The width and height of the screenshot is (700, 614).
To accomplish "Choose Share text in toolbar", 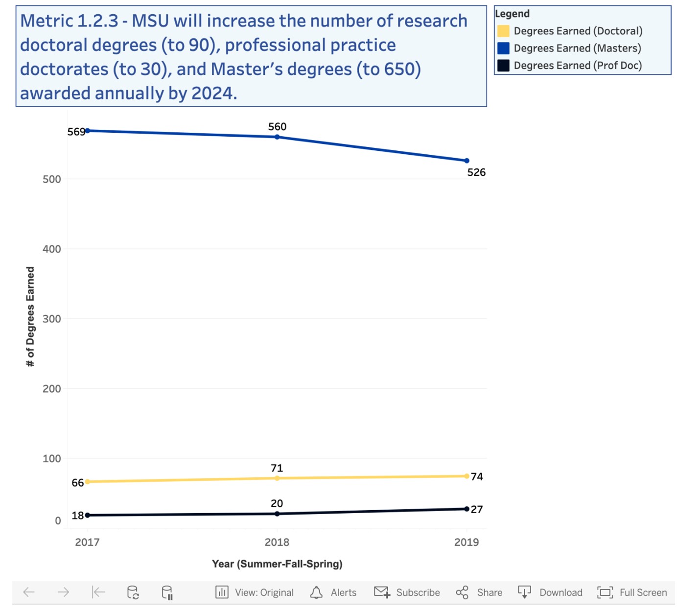I will [490, 592].
